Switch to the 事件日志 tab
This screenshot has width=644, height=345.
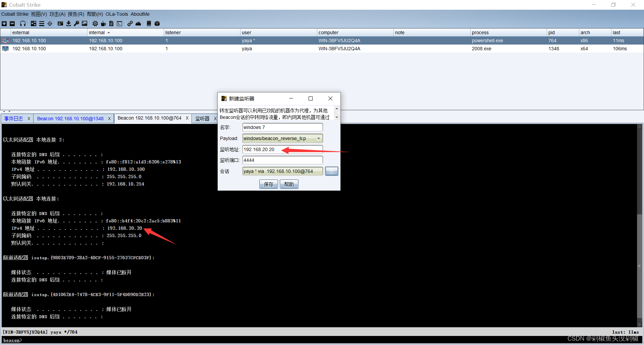(14, 119)
